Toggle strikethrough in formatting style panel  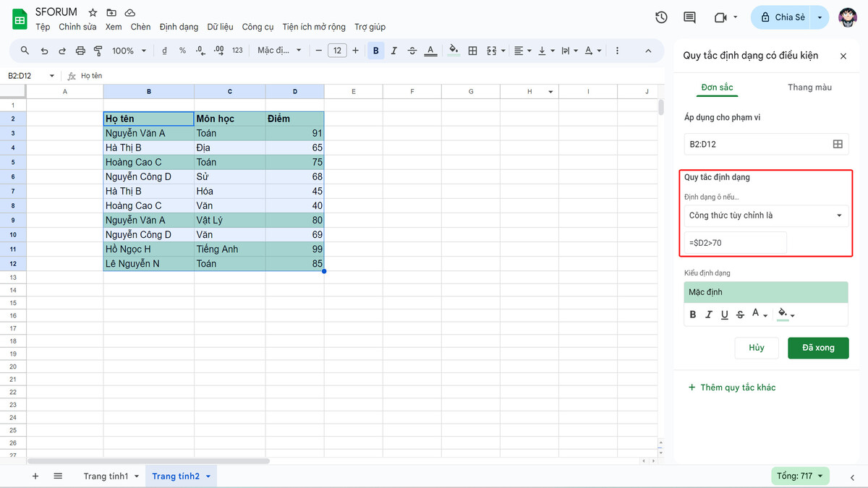coord(740,314)
